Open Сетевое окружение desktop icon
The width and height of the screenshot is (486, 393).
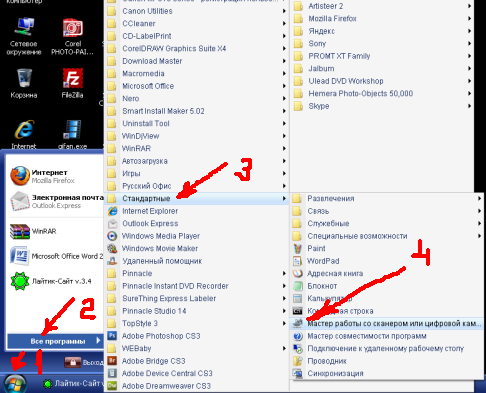pos(24,36)
